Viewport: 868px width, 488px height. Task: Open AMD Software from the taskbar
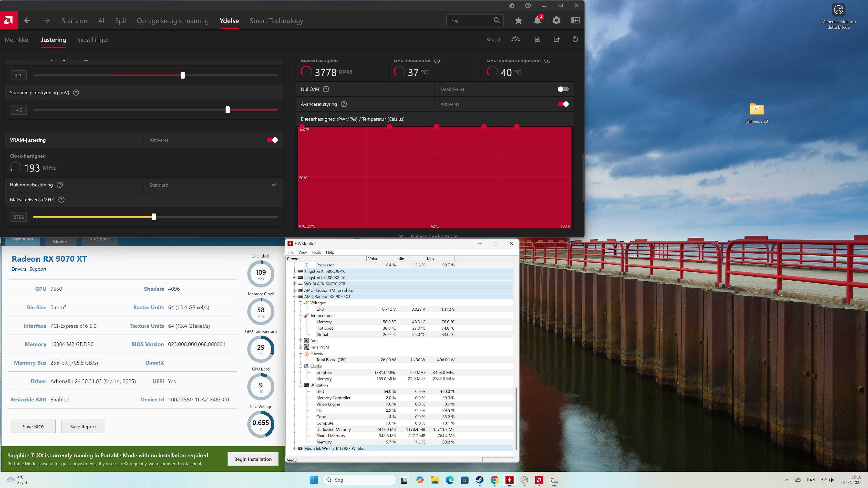(x=539, y=480)
